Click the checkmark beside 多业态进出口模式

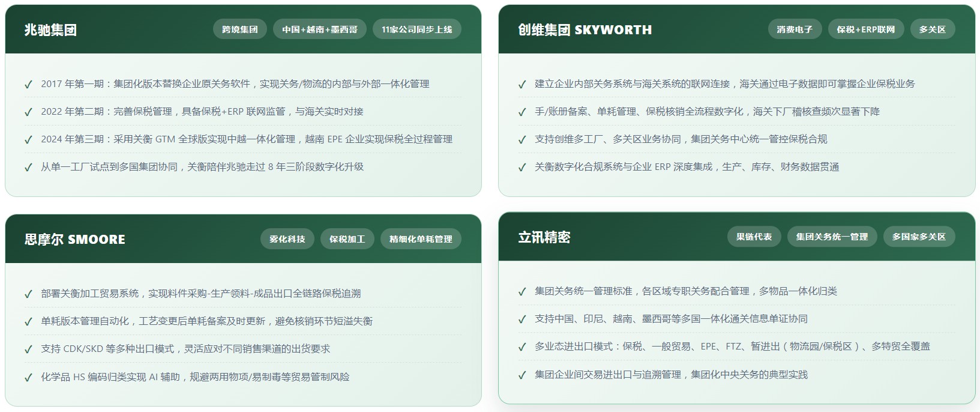tap(522, 347)
